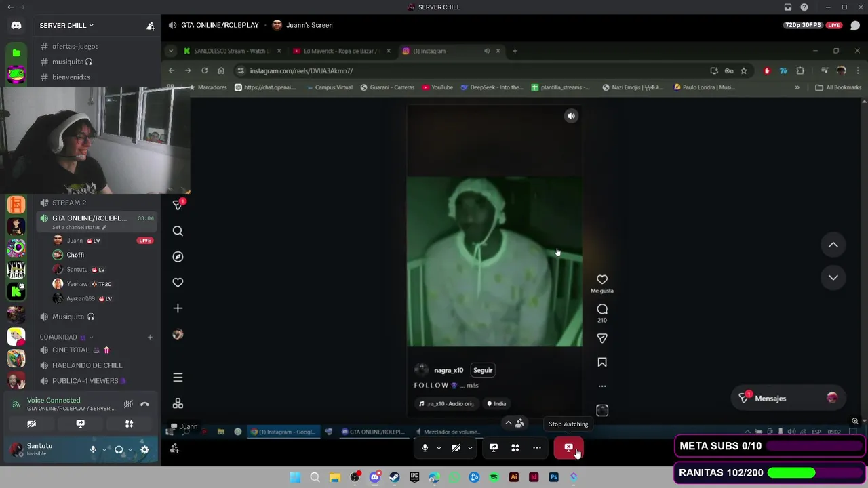Open the nagra_x10 profile link

[448, 370]
